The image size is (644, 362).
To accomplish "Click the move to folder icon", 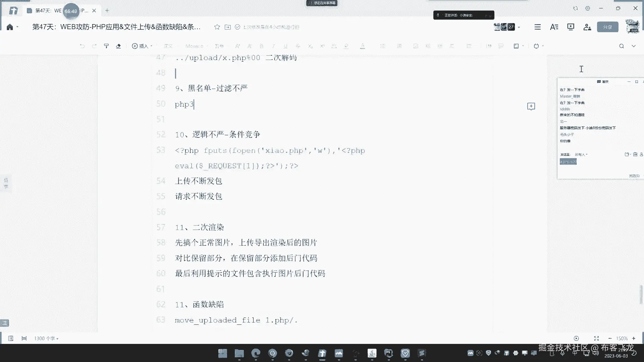I will pyautogui.click(x=228, y=27).
